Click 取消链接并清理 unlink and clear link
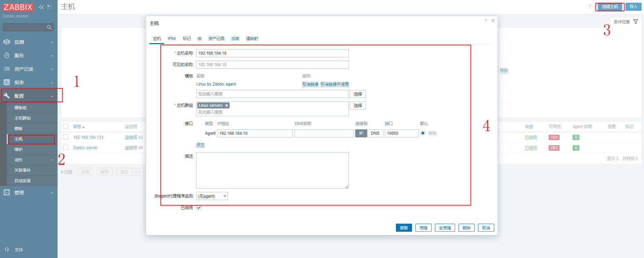The image size is (644, 258). point(335,84)
